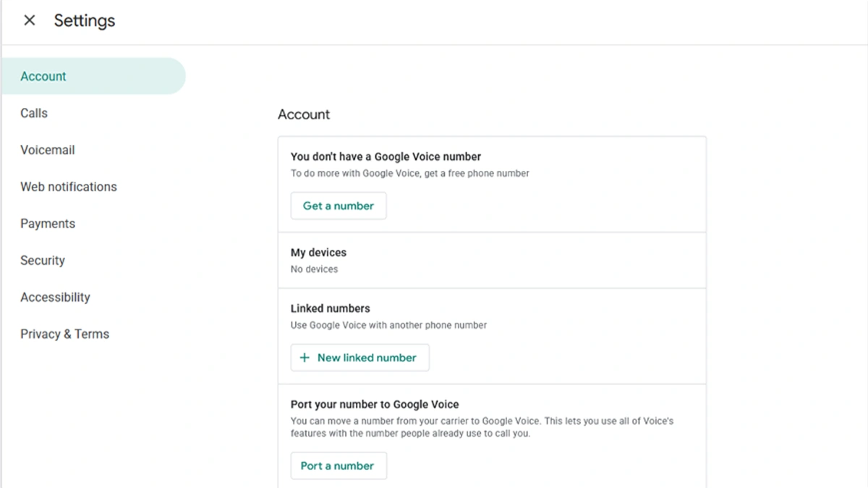Select the My devices section heading
Screen dimensions: 868x488
[x=318, y=253]
